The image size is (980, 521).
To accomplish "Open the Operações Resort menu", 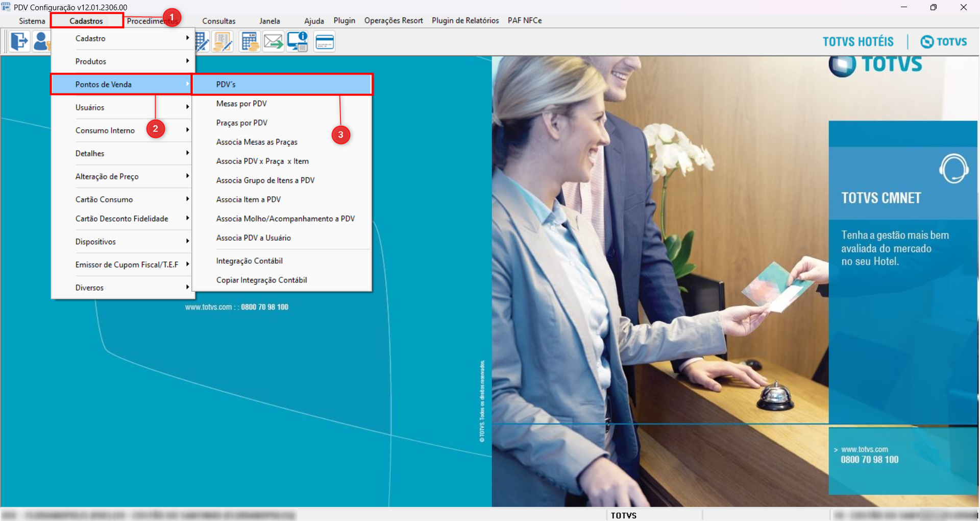I will click(x=394, y=20).
